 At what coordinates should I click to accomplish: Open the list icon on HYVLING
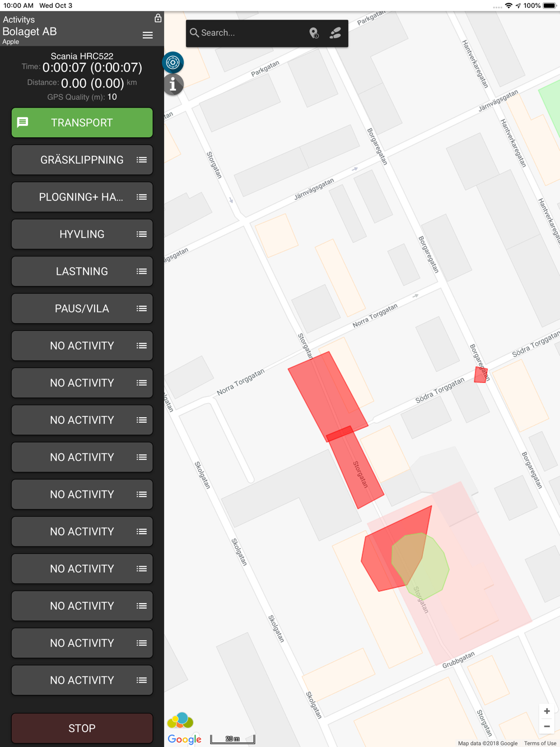142,234
